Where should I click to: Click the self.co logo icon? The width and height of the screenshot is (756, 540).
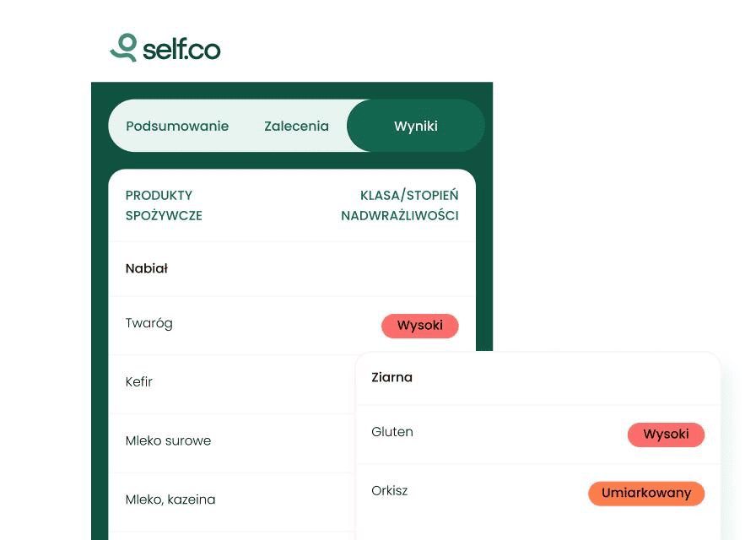[124, 47]
